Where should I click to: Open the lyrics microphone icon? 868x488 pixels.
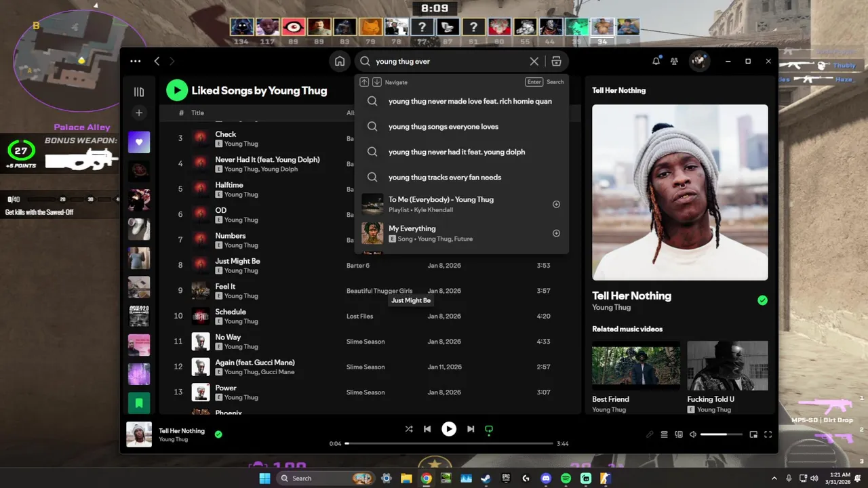tap(650, 434)
